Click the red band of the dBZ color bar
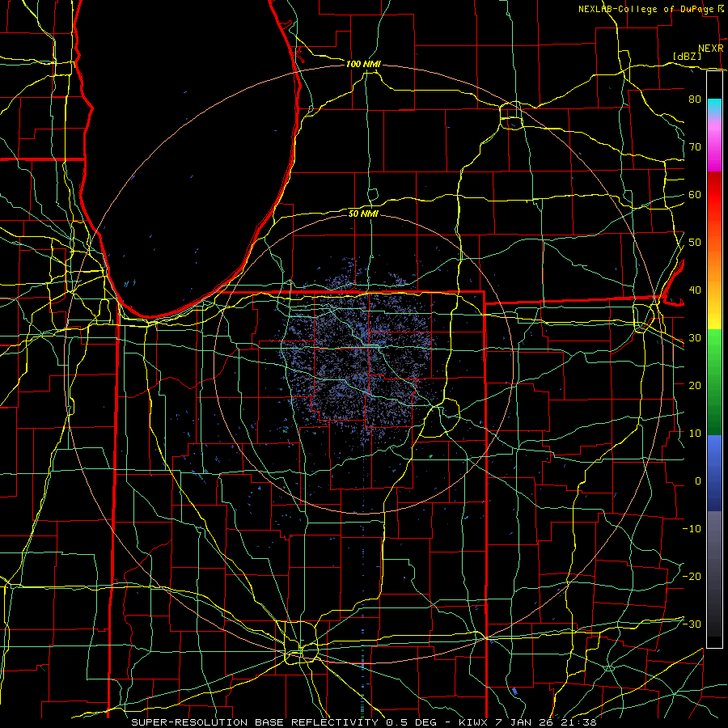728x728 pixels. pos(714,195)
